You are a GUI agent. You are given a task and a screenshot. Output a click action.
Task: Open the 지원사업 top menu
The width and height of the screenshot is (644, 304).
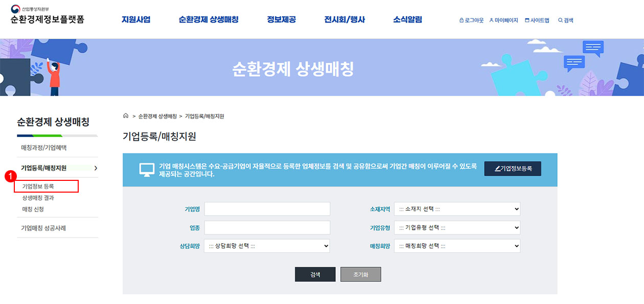pyautogui.click(x=136, y=20)
